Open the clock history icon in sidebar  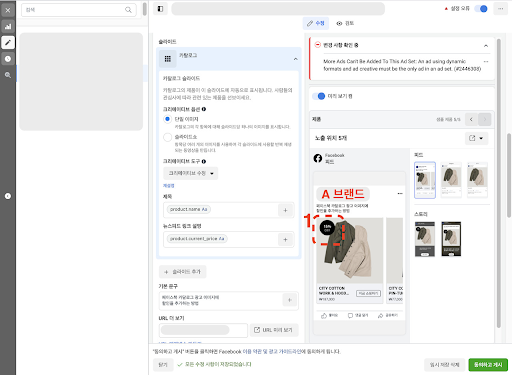[x=8, y=59]
